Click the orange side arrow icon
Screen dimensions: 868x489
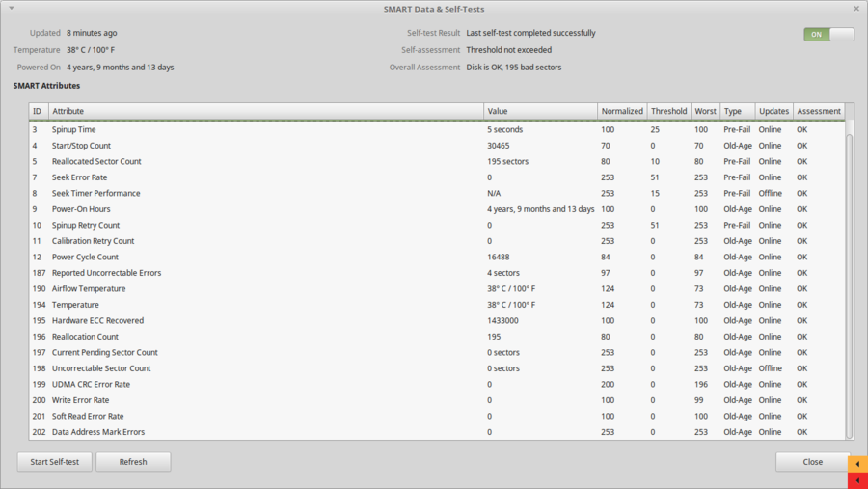[x=858, y=464]
